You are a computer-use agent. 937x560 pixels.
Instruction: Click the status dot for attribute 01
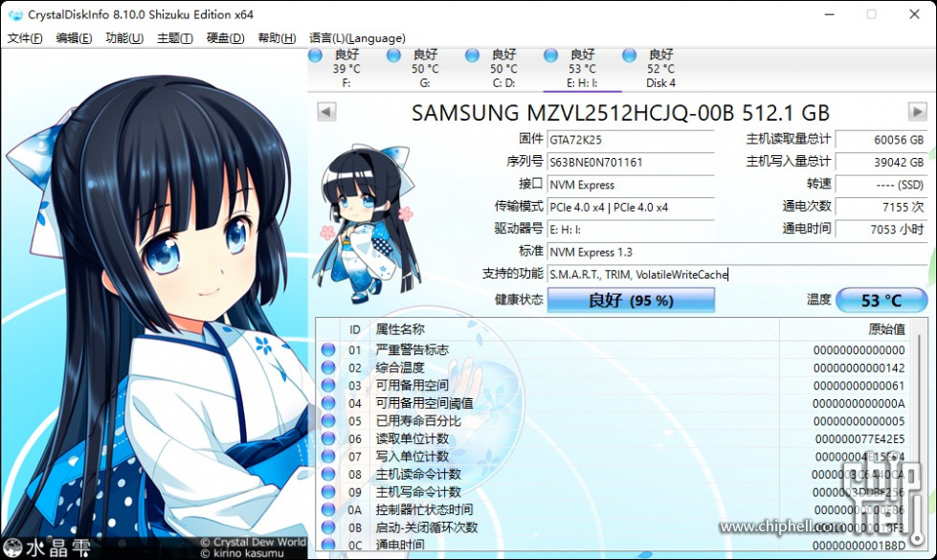click(x=328, y=349)
